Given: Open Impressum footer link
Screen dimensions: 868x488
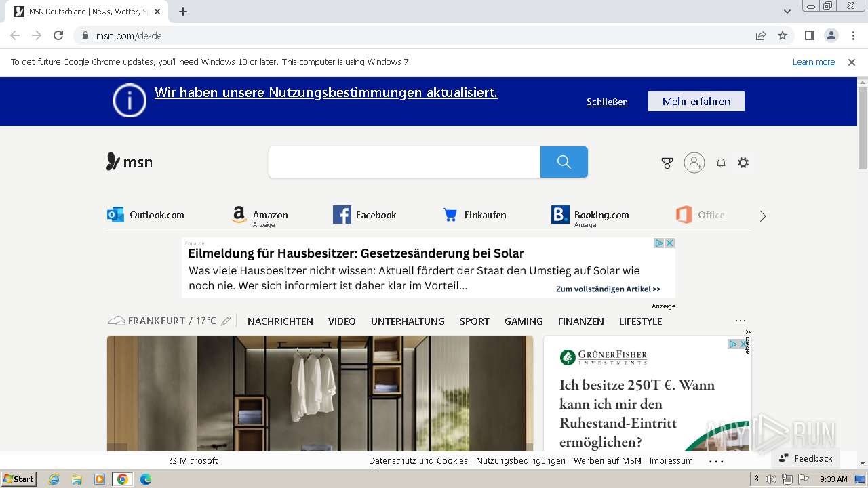Looking at the screenshot, I should pos(671,460).
